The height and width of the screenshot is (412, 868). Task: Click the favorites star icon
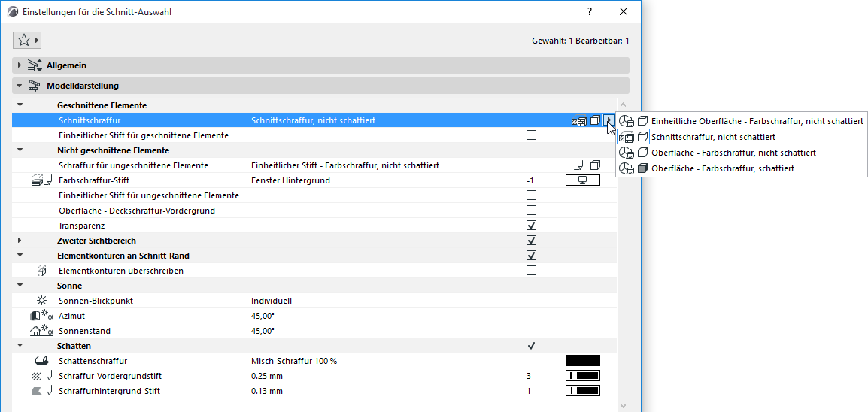[x=23, y=41]
